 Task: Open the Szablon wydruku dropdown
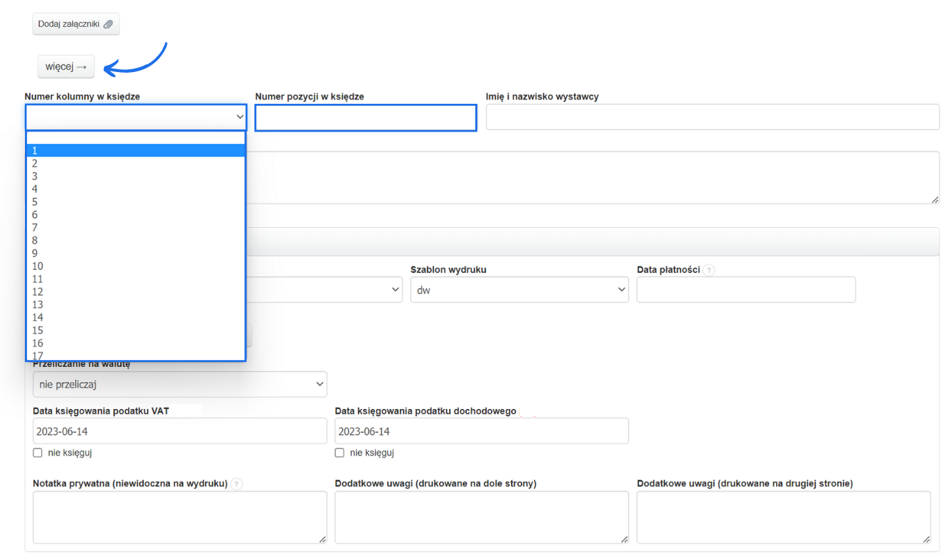click(519, 290)
